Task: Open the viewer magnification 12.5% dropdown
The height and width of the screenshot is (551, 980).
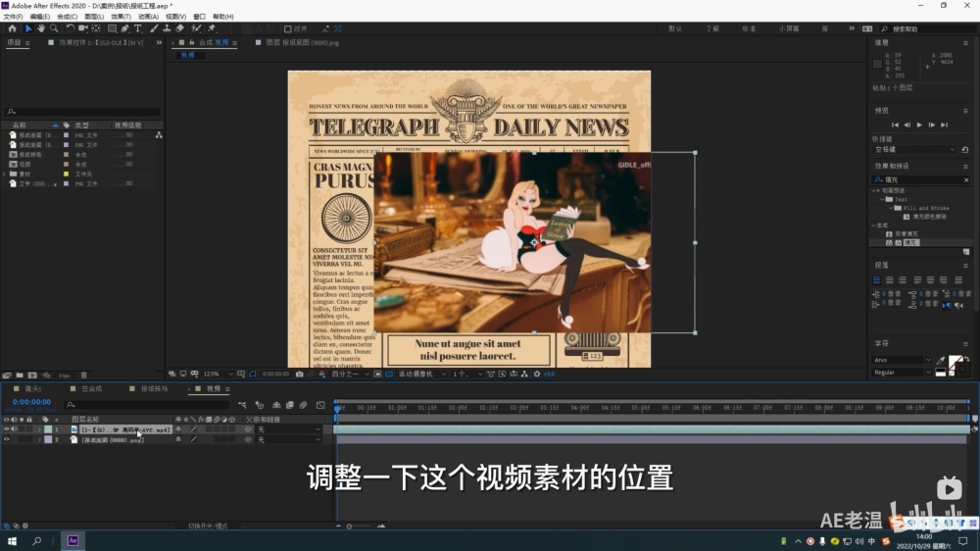Action: click(x=218, y=374)
